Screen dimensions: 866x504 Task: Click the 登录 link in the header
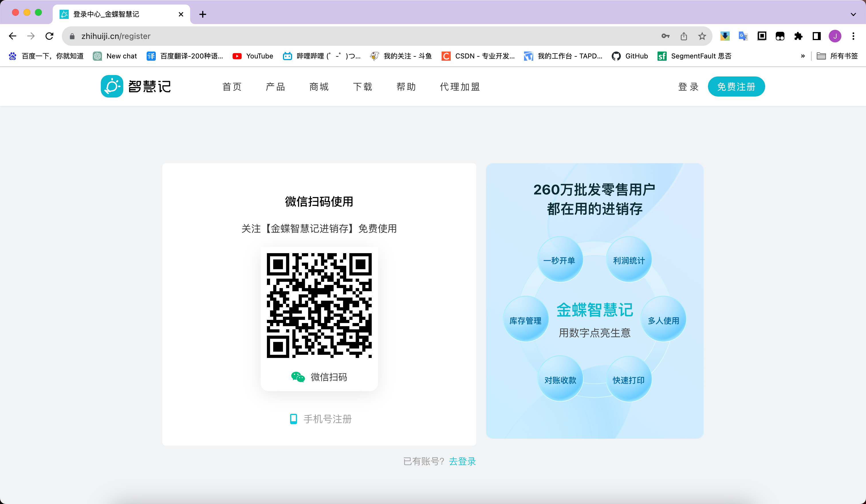pyautogui.click(x=688, y=86)
